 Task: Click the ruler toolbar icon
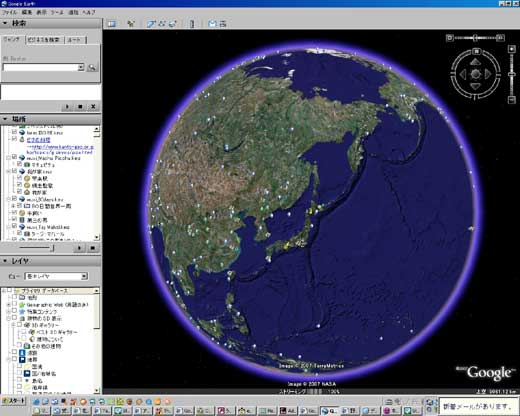coord(192,24)
